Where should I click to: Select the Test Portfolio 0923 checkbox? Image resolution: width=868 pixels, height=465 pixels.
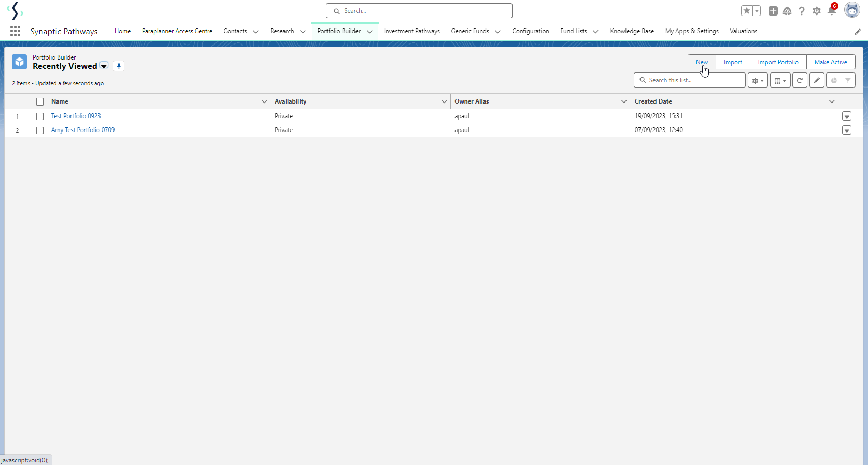pos(40,117)
